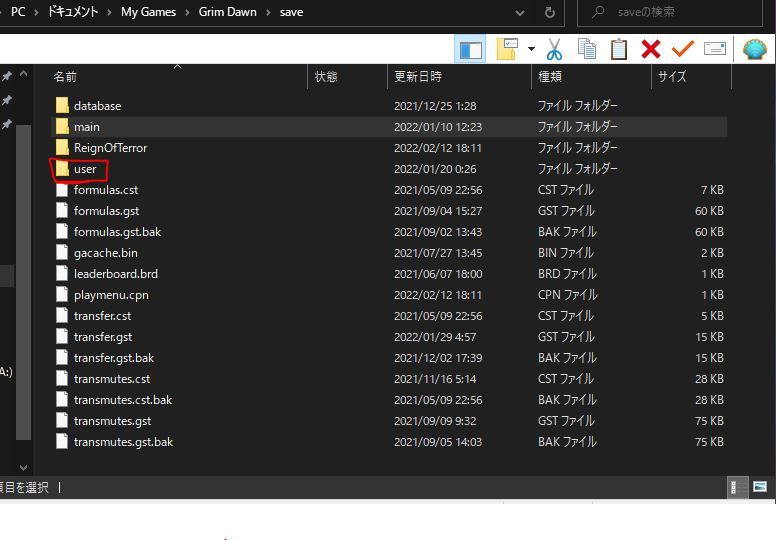Click the lowest pin icon in navigation pane
Image resolution: width=776 pixels, height=540 pixels.
(x=7, y=124)
